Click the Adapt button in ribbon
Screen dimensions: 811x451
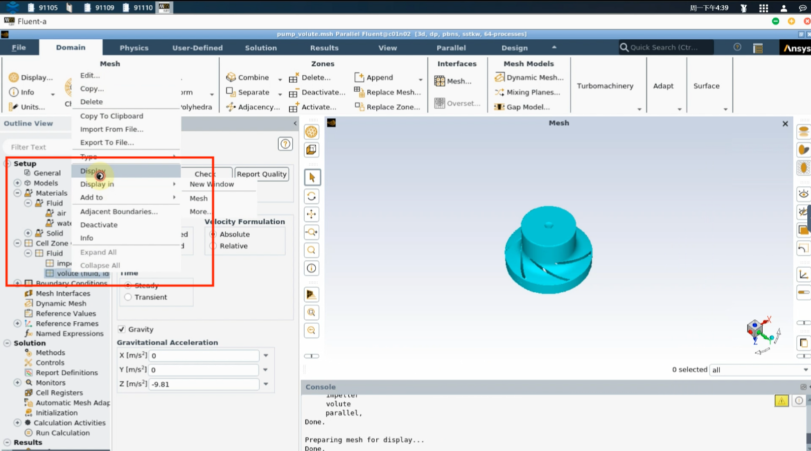point(663,86)
